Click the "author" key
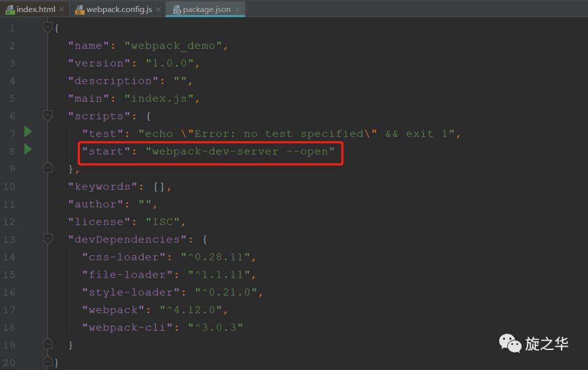The width and height of the screenshot is (588, 370). (x=96, y=204)
